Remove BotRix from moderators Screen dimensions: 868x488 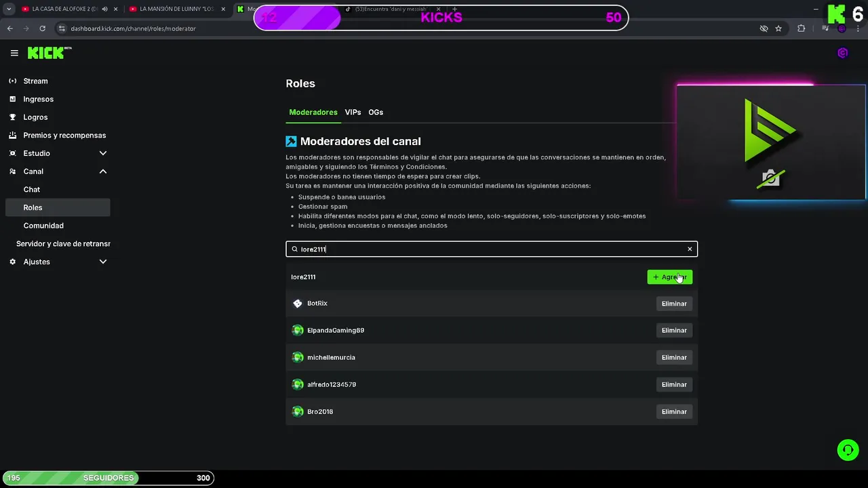click(x=674, y=304)
